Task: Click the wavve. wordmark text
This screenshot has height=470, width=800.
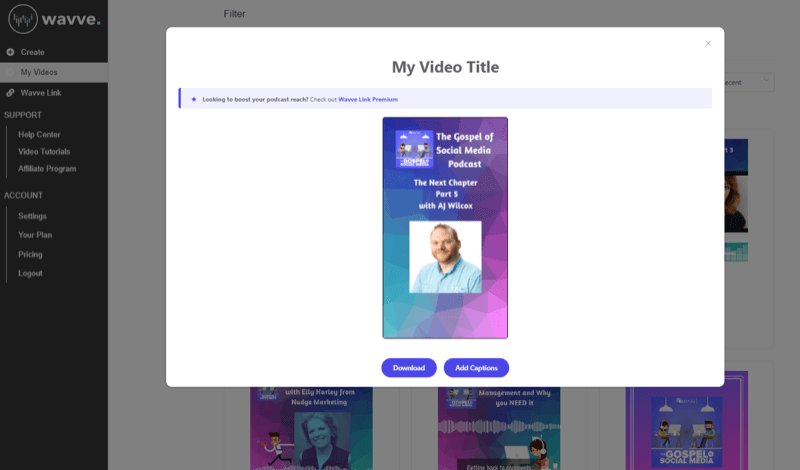Action: [71, 19]
